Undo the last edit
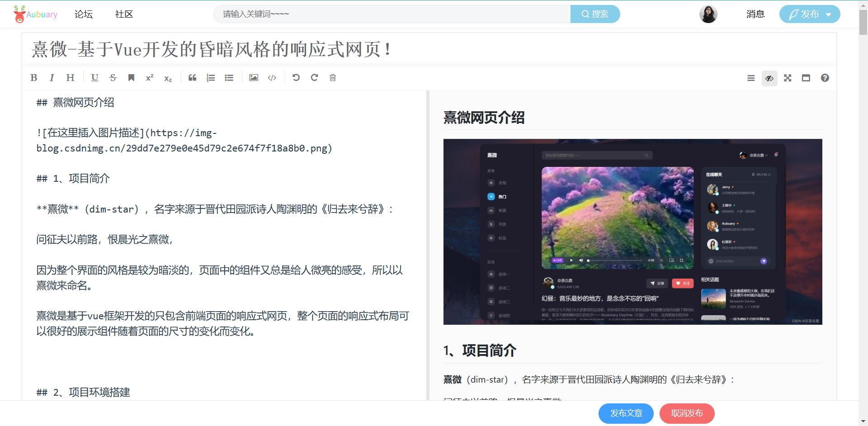868x426 pixels. pos(296,77)
